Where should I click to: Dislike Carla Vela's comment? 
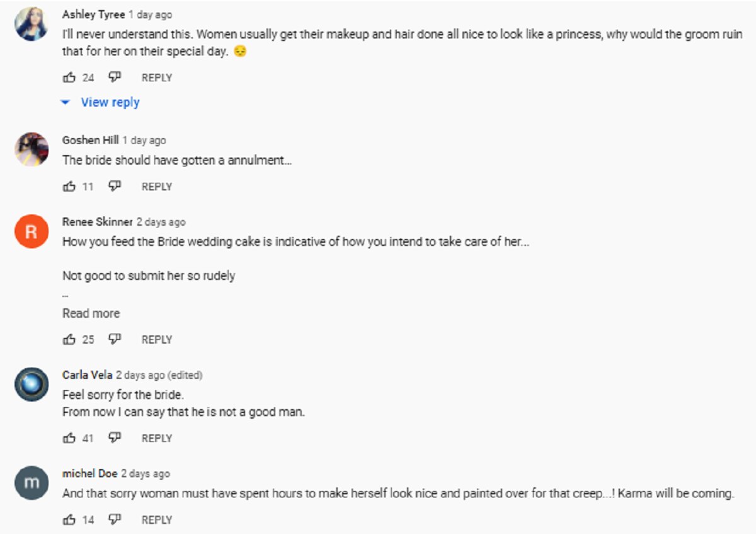[x=114, y=438]
